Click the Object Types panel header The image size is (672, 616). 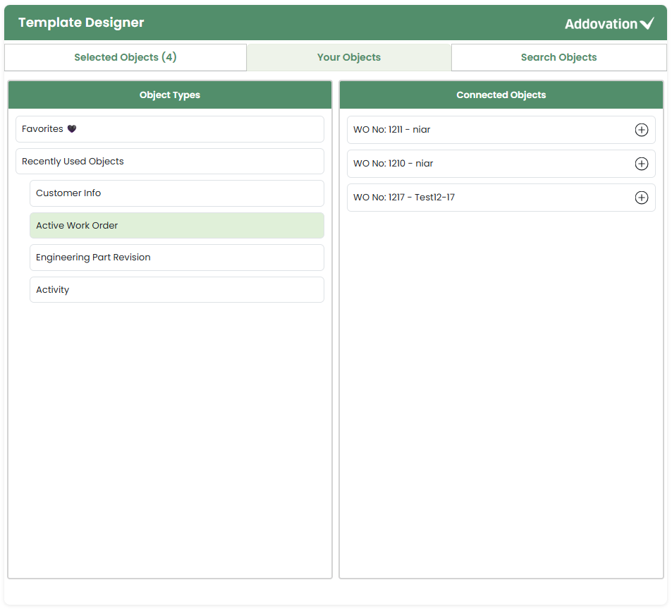coord(169,95)
